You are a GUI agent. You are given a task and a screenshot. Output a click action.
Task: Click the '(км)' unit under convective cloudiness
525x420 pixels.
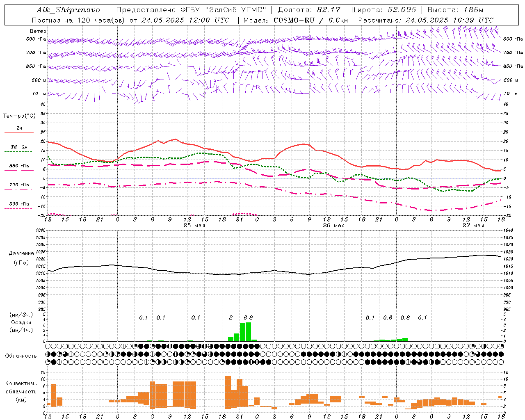click(x=21, y=399)
